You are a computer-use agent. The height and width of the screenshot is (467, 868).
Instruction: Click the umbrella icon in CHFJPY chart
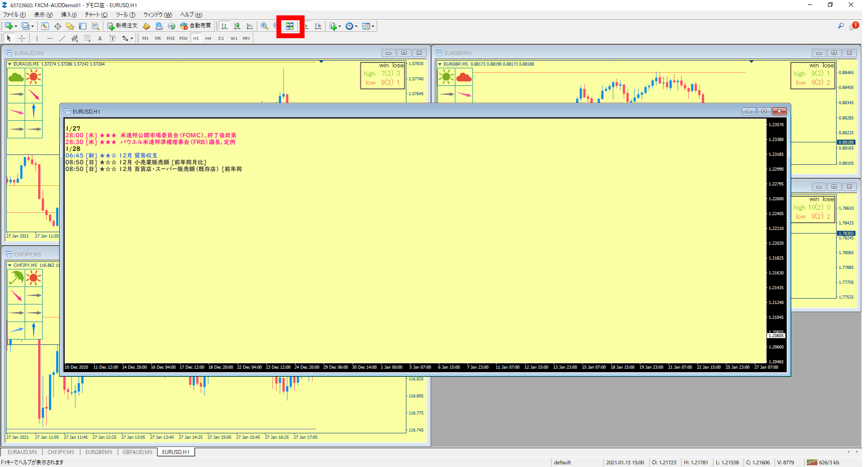(16, 278)
